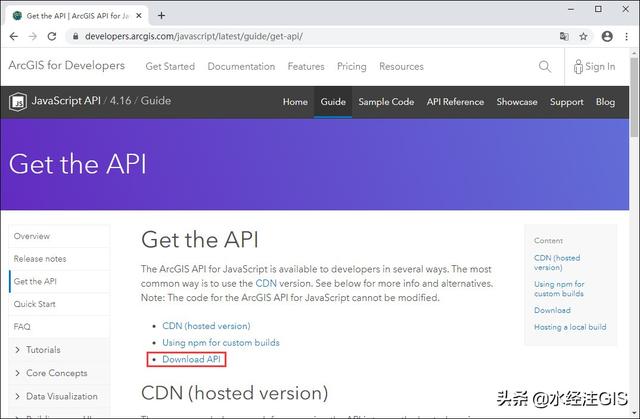Click the JS logo badge icon
Screen dimensions: 640x419
[18, 102]
